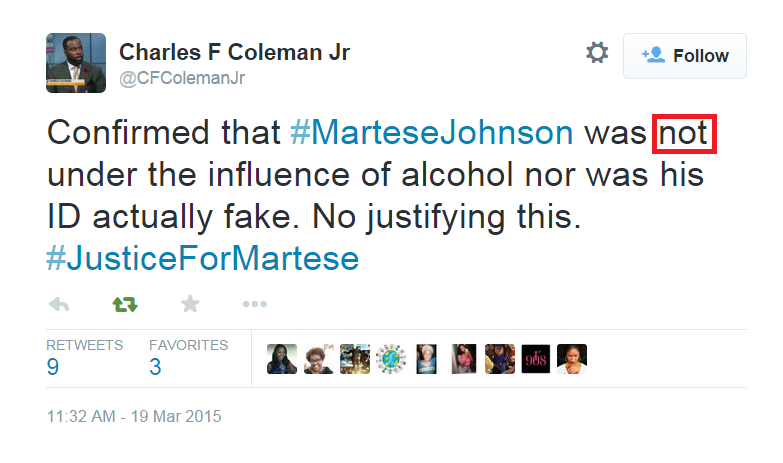Screen dimensions: 783x463
Task: Open Charles F Coleman Jr's profile picture
Action: pos(76,62)
